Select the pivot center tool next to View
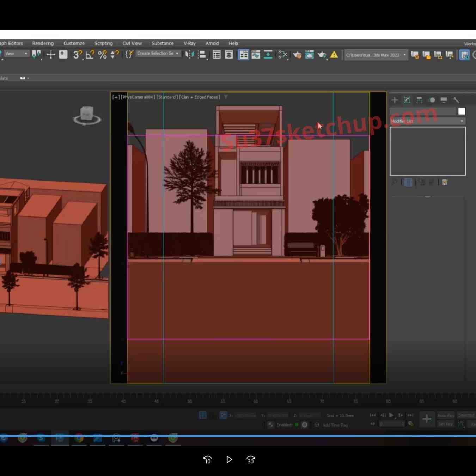 (36, 54)
